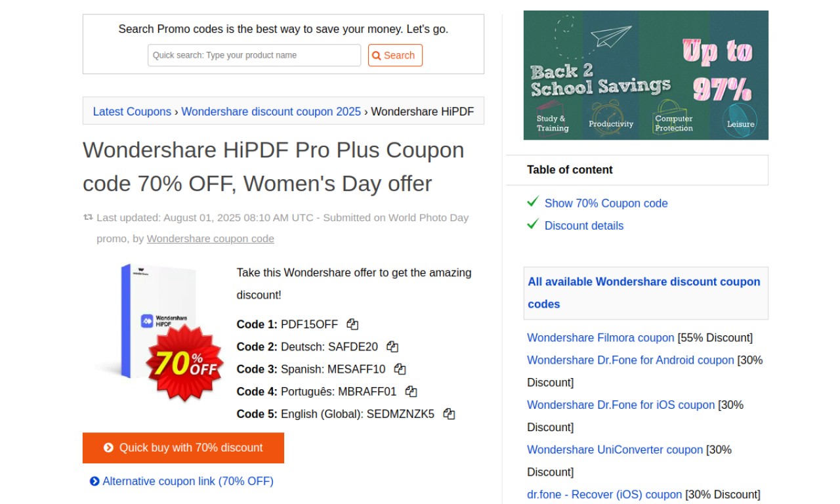840x504 pixels.
Task: Jump to Discount details section
Action: 584,226
